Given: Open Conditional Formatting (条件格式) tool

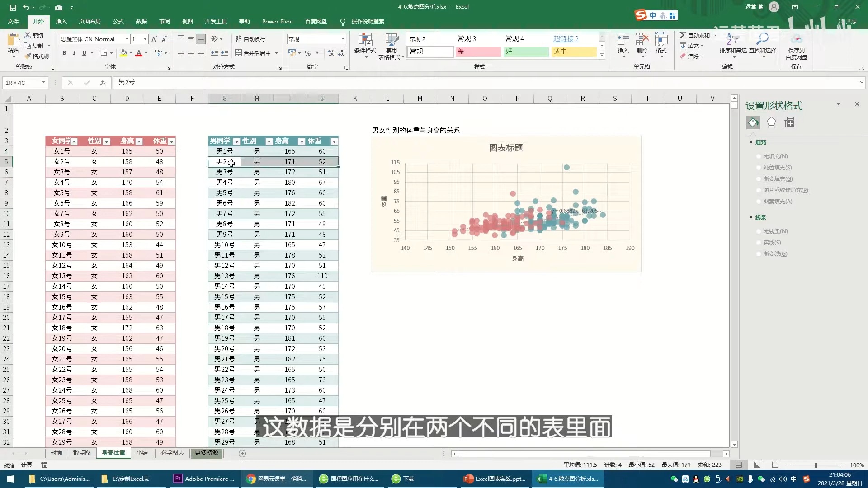Looking at the screenshot, I should coord(365,40).
